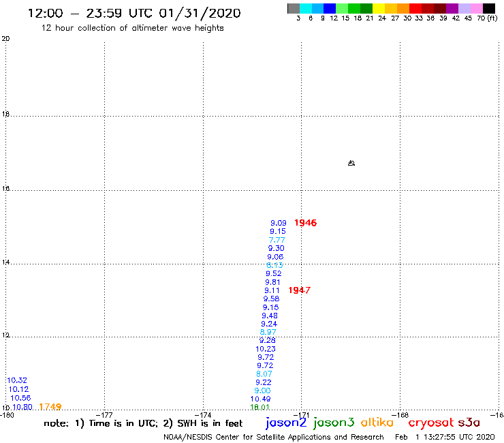
Task: Click the value 9.24 on the track
Action: coord(269,324)
